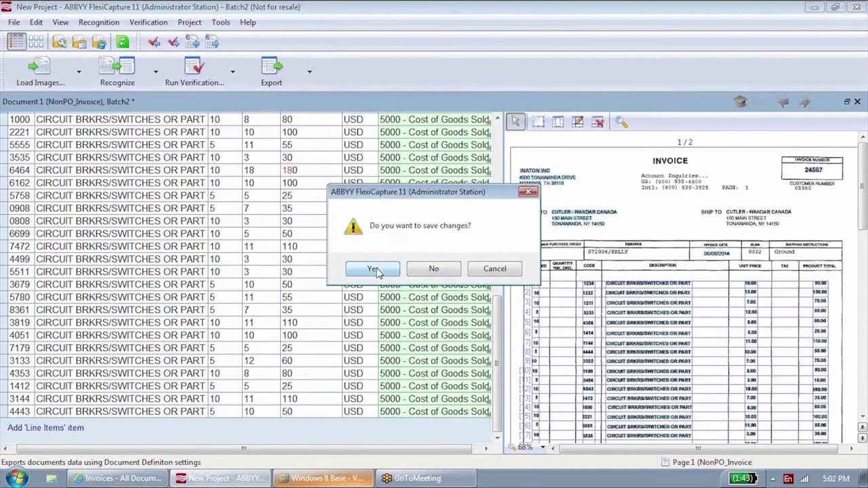Click invoice image in preview pane
This screenshot has width=868, height=488.
coord(682,291)
